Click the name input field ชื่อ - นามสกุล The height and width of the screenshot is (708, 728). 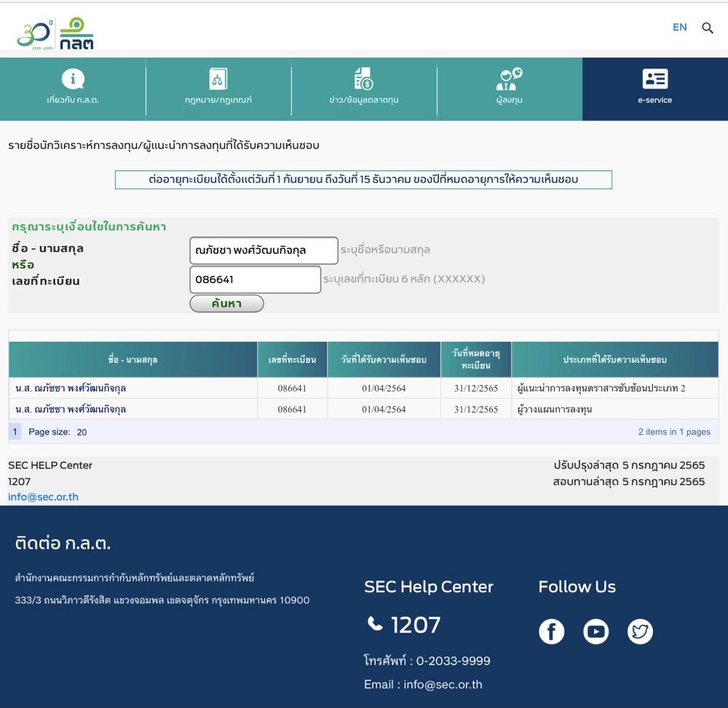pyautogui.click(x=264, y=250)
